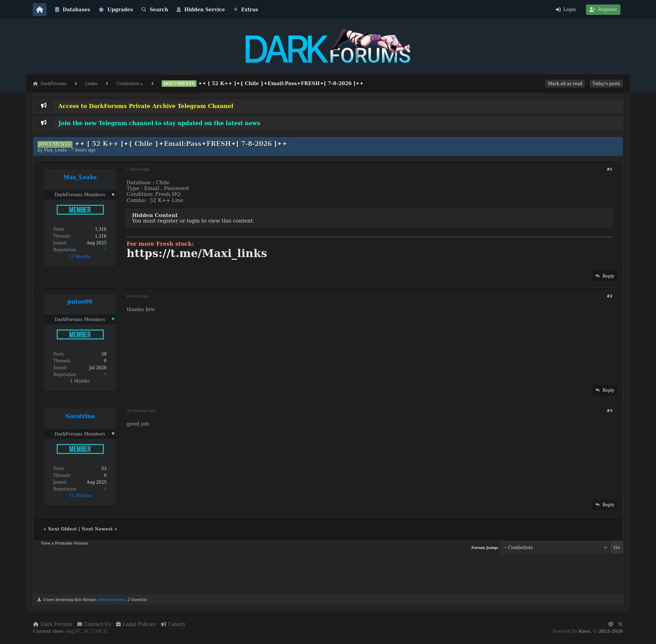This screenshot has height=644, width=656.
Task: Click the Go button beside Forum Jump
Action: point(616,548)
